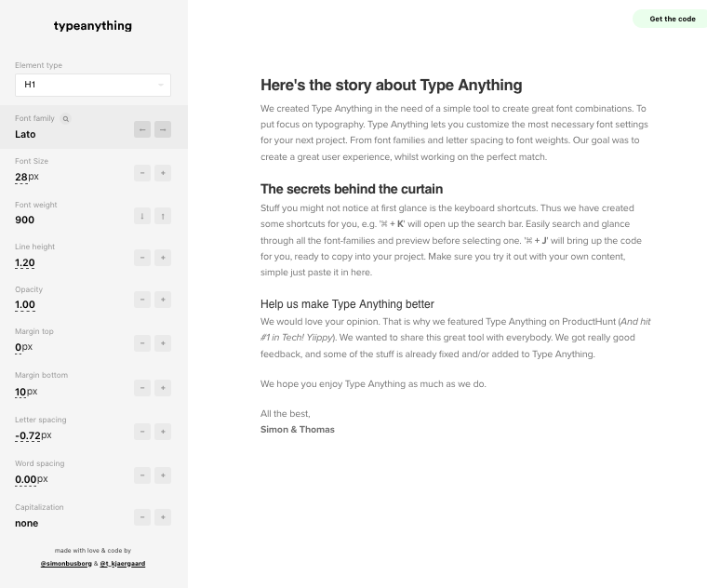Image resolution: width=707 pixels, height=588 pixels.
Task: Cycle capitalization forward with plus button
Action: point(163,517)
